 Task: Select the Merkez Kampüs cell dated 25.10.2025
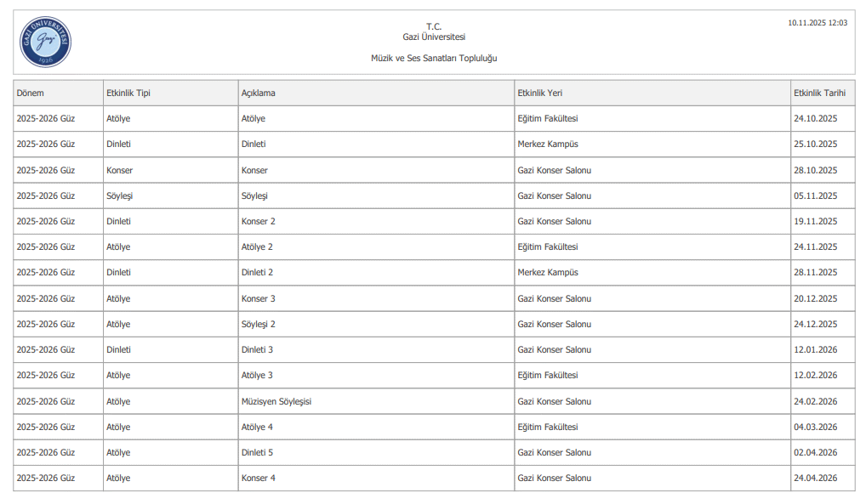[x=548, y=144]
